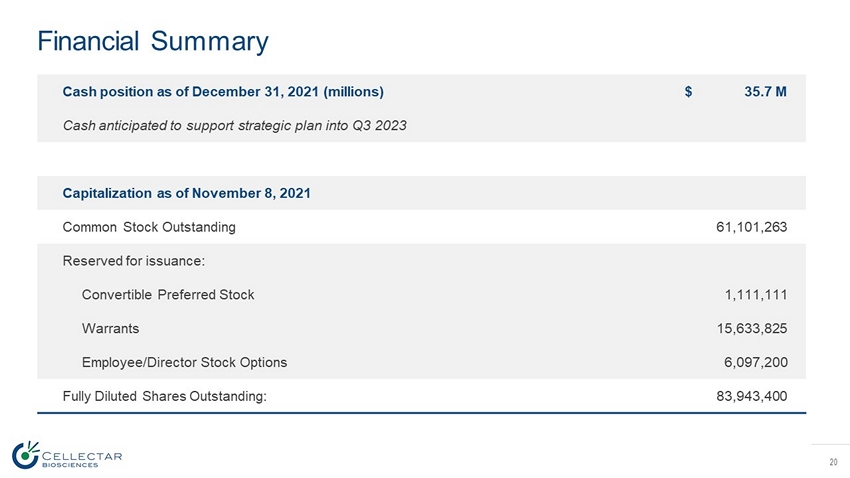Select the Convertible Preferred Stock row label
Viewport: 850px width, 478px height.
click(x=167, y=295)
